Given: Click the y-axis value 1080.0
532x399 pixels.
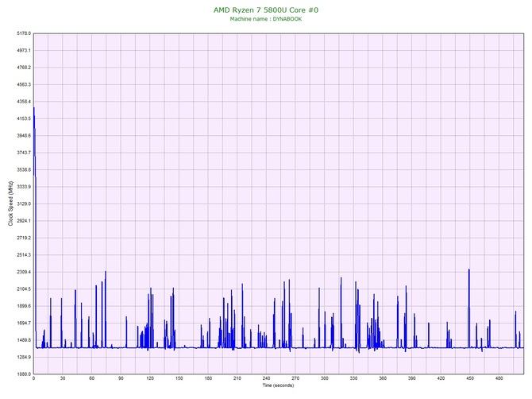Looking at the screenshot, I should [x=24, y=374].
